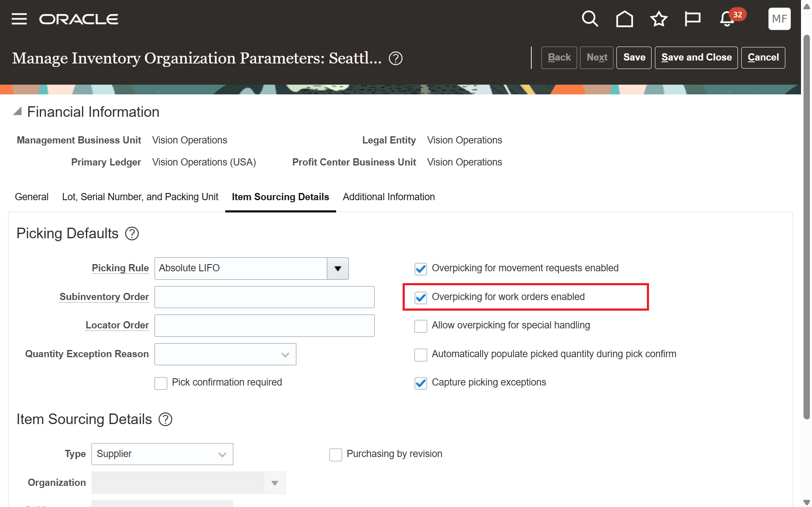Screen dimensions: 812x507
Task: Select the Item Sourcing Details tab
Action: (x=280, y=197)
